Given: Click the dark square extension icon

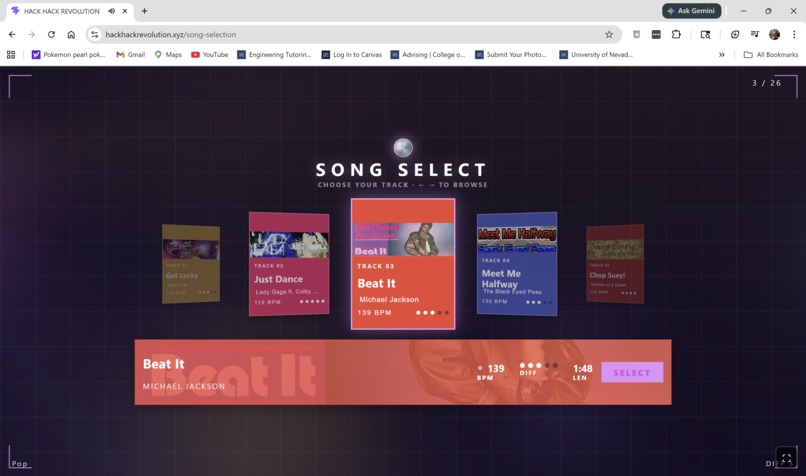Looking at the screenshot, I should 656,34.
